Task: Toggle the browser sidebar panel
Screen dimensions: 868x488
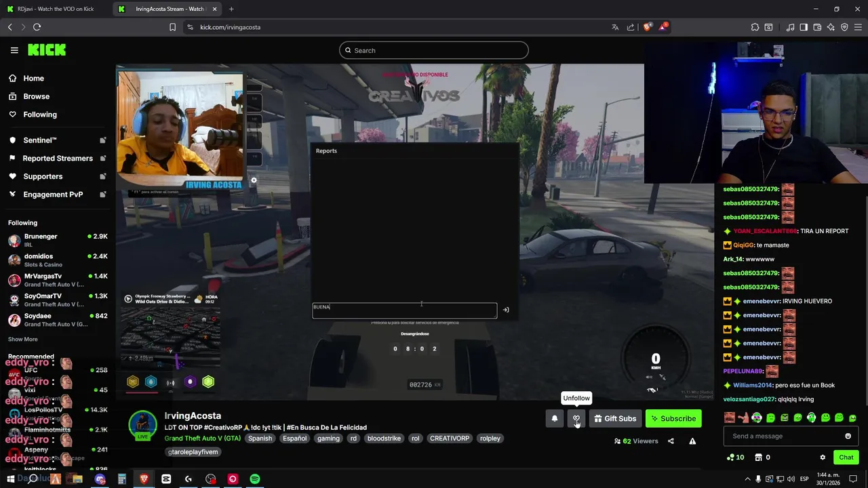Action: point(804,27)
